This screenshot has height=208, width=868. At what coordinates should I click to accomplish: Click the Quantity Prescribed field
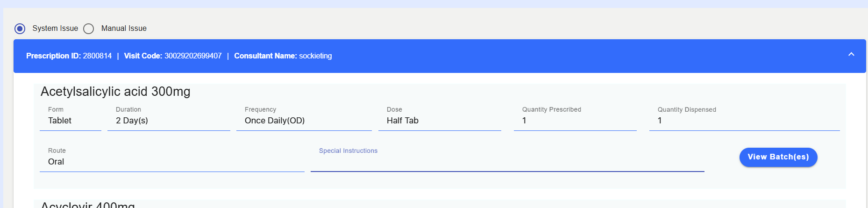coord(575,121)
